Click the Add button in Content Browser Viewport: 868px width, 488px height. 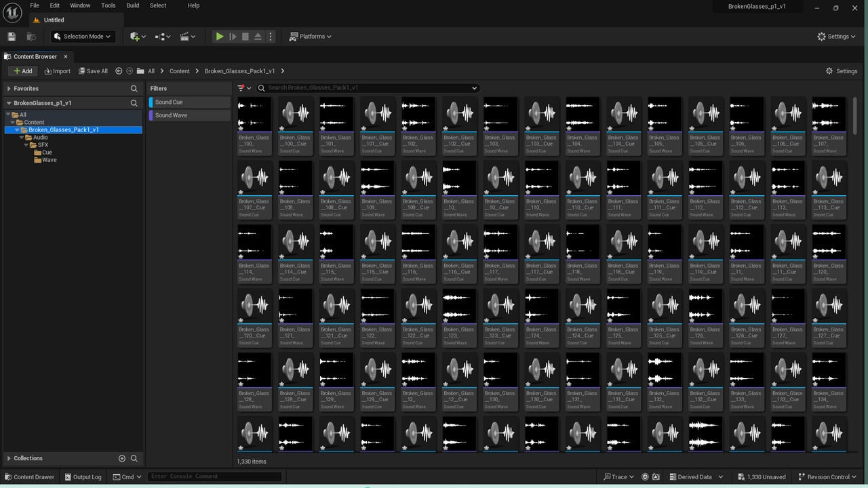(x=22, y=71)
